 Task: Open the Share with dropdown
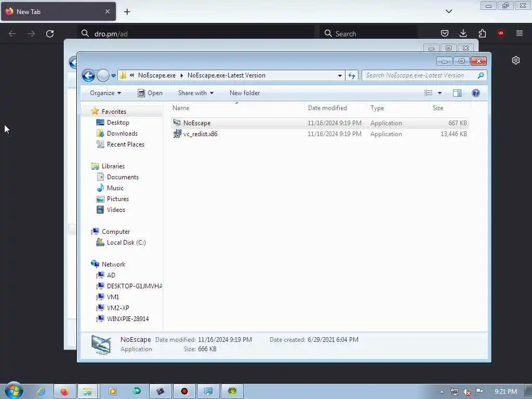coord(196,93)
